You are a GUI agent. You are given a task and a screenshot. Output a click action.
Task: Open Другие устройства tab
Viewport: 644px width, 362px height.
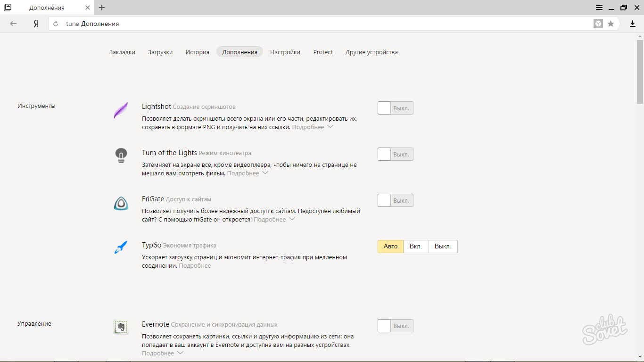[372, 52]
